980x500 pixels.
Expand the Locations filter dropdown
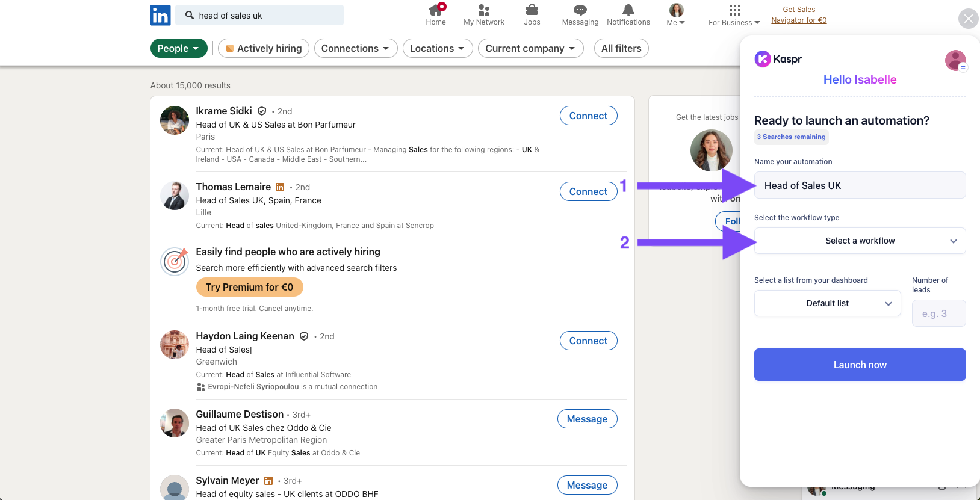tap(438, 48)
